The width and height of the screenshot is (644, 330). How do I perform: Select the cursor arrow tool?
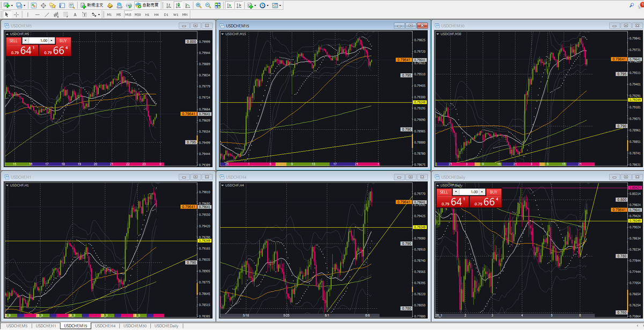(x=6, y=15)
